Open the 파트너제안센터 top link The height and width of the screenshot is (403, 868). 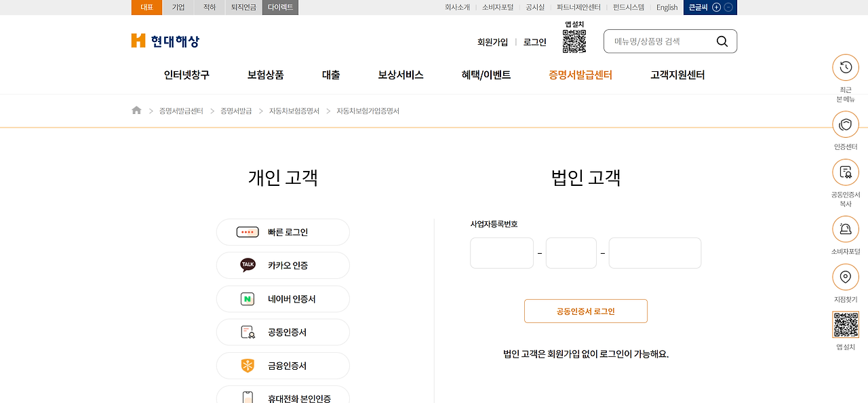[x=578, y=7]
